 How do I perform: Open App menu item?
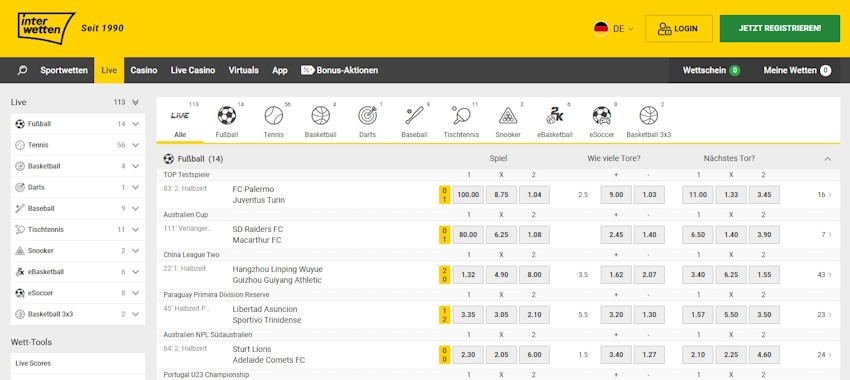[x=280, y=70]
